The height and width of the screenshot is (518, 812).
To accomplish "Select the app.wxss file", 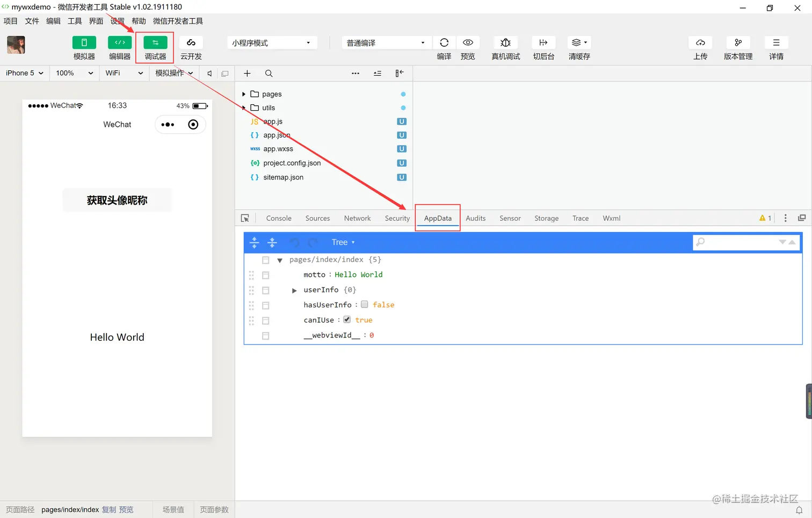I will point(278,149).
